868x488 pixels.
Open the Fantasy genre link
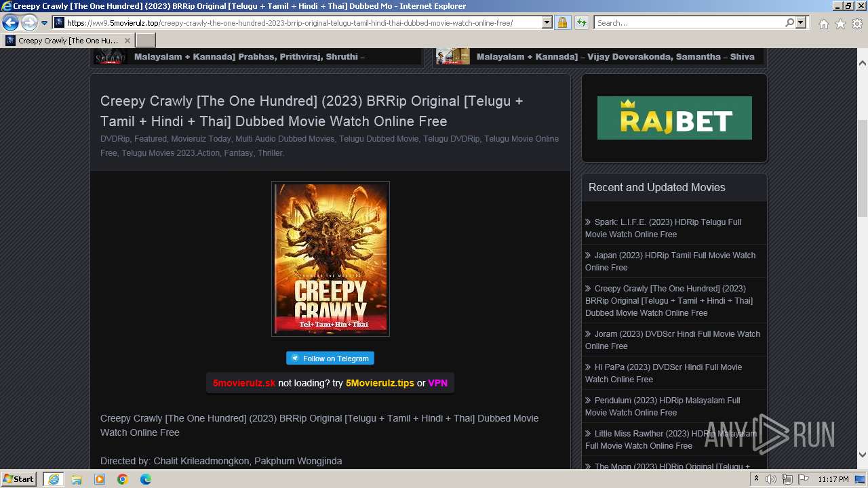click(x=239, y=153)
